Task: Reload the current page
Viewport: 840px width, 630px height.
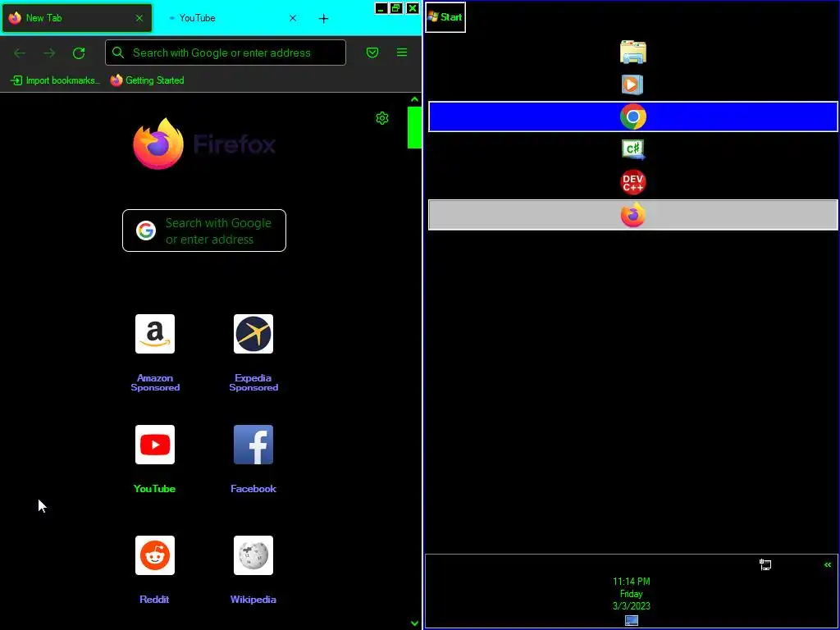Action: pos(79,52)
